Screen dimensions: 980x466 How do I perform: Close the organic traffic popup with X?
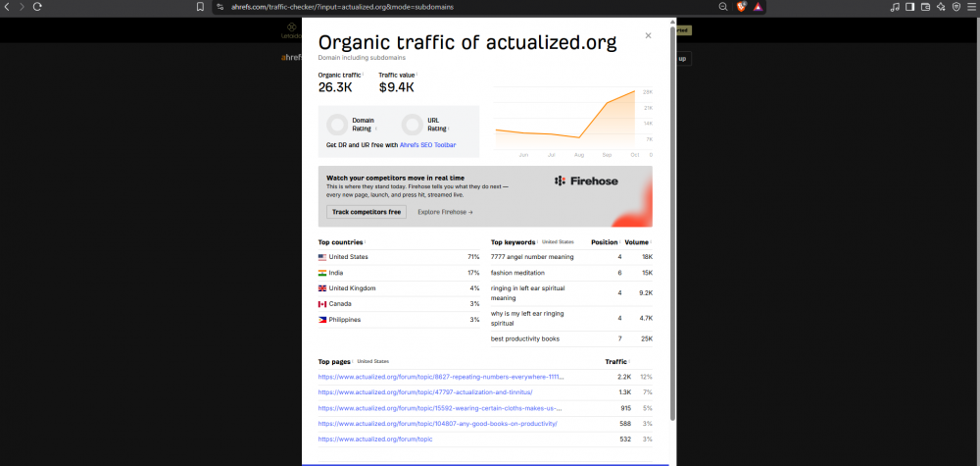[648, 35]
